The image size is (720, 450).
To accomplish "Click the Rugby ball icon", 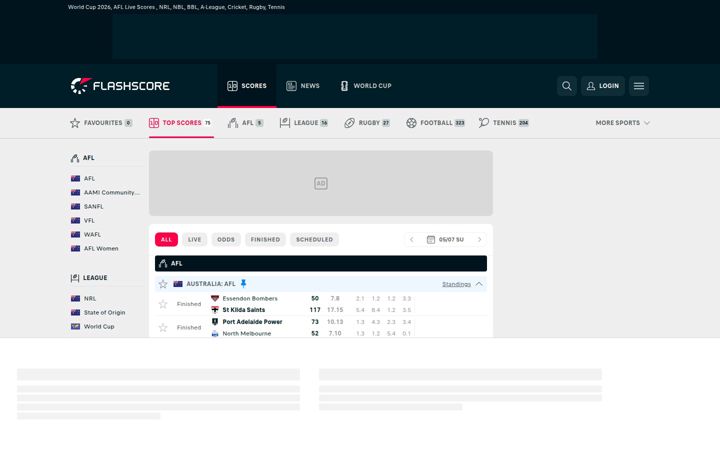I will click(349, 123).
